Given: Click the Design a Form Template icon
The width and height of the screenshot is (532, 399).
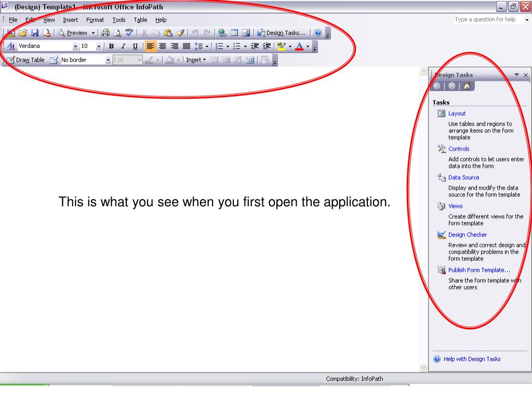Looking at the screenshot, I should 10,33.
